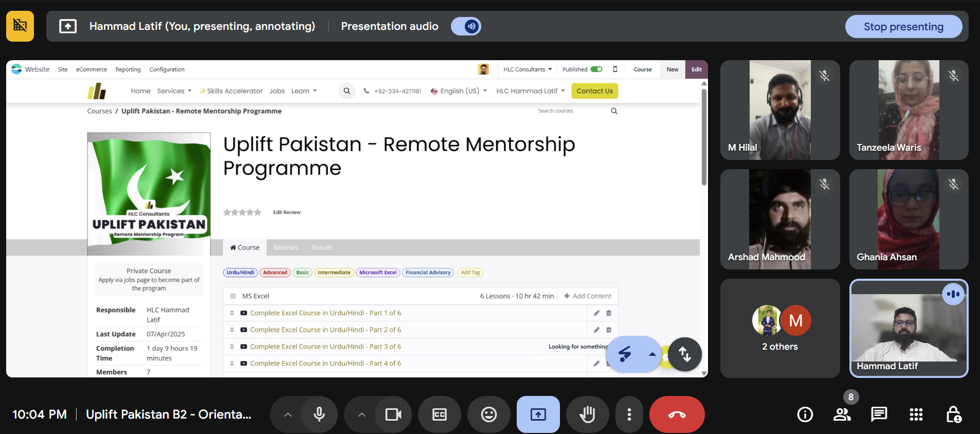Click New button in top bar
Viewport: 980px width, 434px height.
click(673, 69)
